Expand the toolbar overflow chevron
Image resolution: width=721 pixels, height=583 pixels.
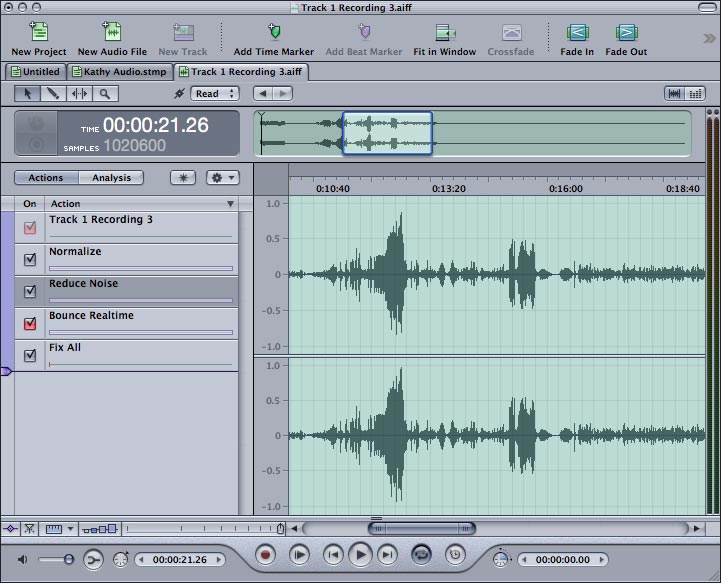click(x=709, y=38)
